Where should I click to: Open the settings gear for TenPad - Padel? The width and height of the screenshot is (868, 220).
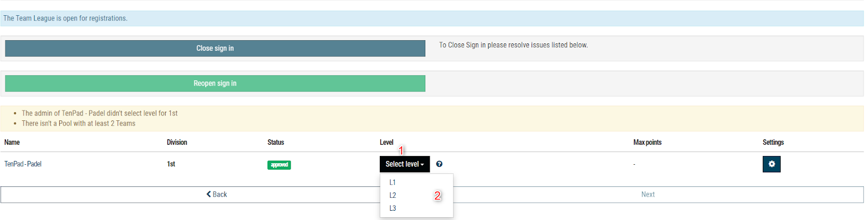[771, 164]
